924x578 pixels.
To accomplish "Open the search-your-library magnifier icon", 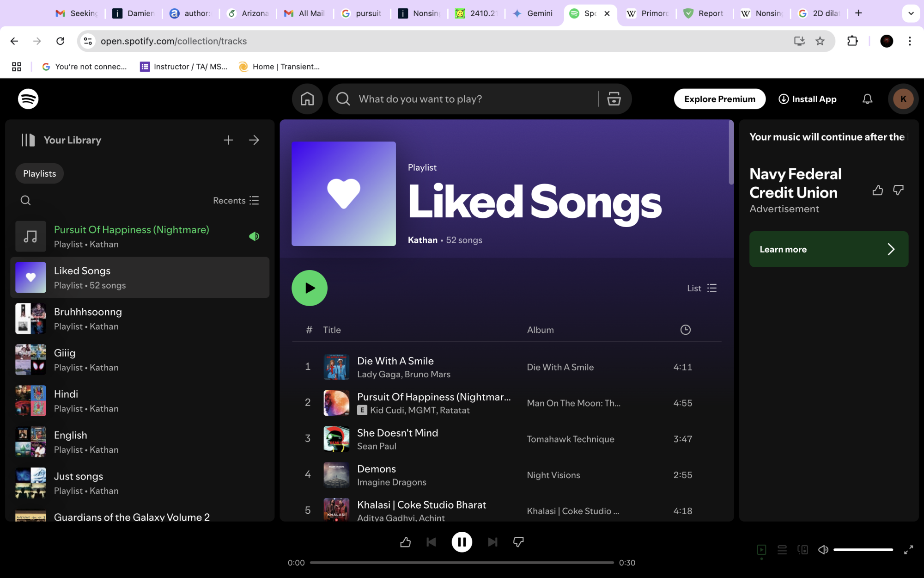I will (25, 200).
